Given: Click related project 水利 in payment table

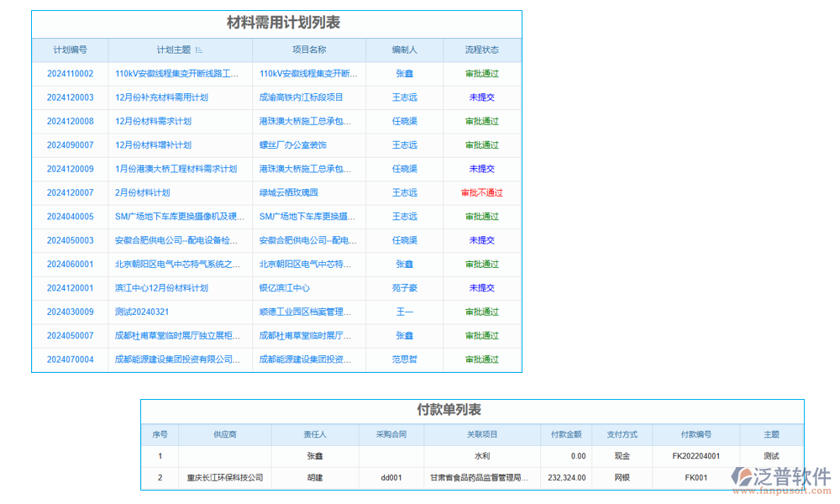Looking at the screenshot, I should pos(482,455).
